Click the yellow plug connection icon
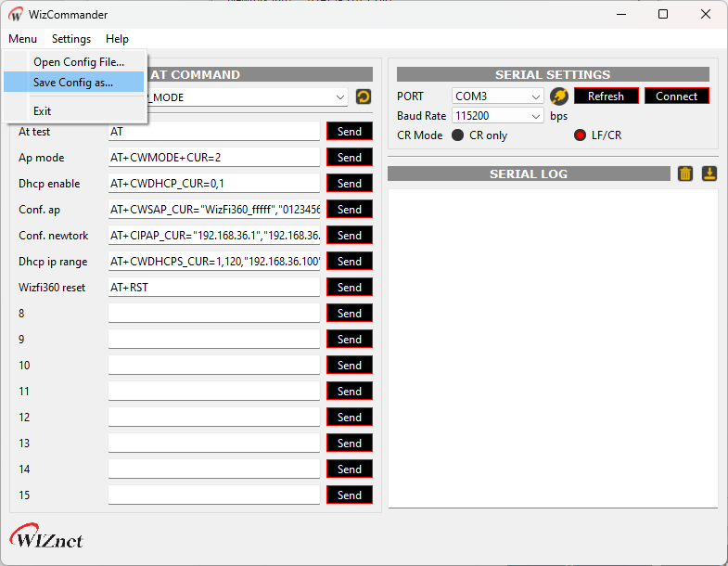The height and width of the screenshot is (566, 728). click(559, 96)
